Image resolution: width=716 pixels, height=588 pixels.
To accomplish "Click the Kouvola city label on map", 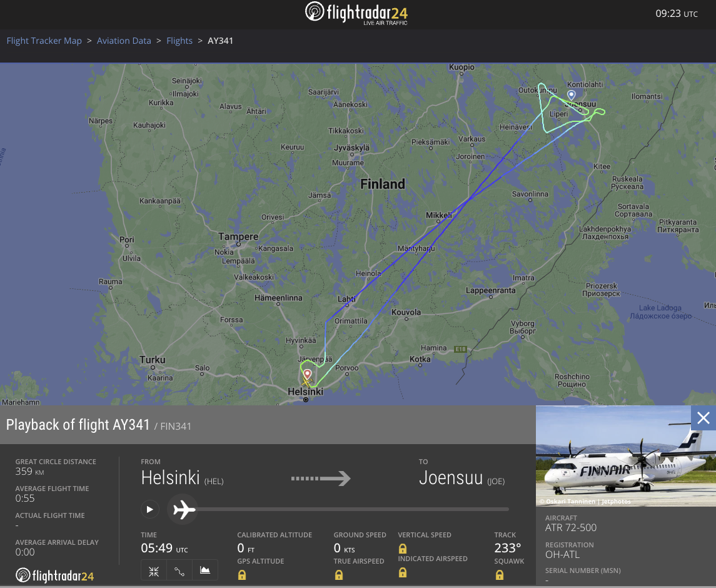I will coord(406,313).
